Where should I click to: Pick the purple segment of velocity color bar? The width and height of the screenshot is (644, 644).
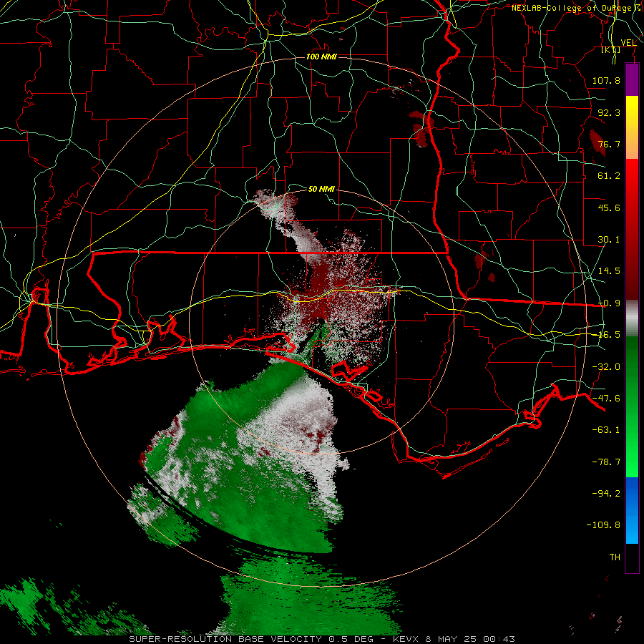[x=632, y=79]
